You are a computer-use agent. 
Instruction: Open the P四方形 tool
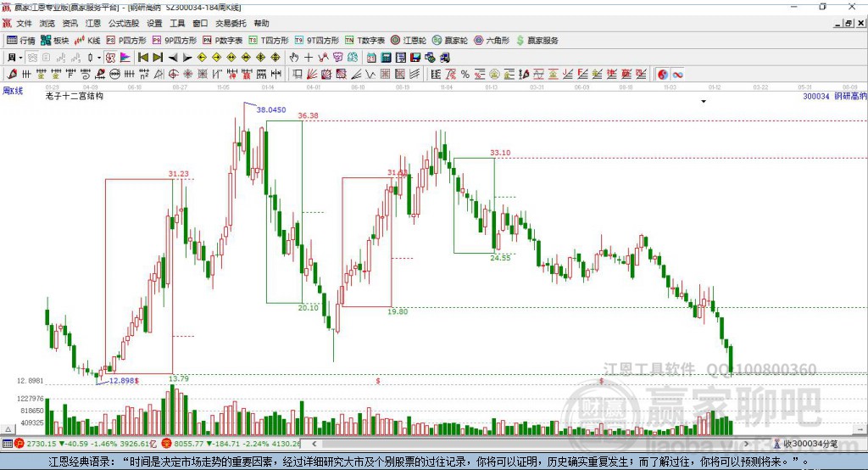click(x=125, y=41)
